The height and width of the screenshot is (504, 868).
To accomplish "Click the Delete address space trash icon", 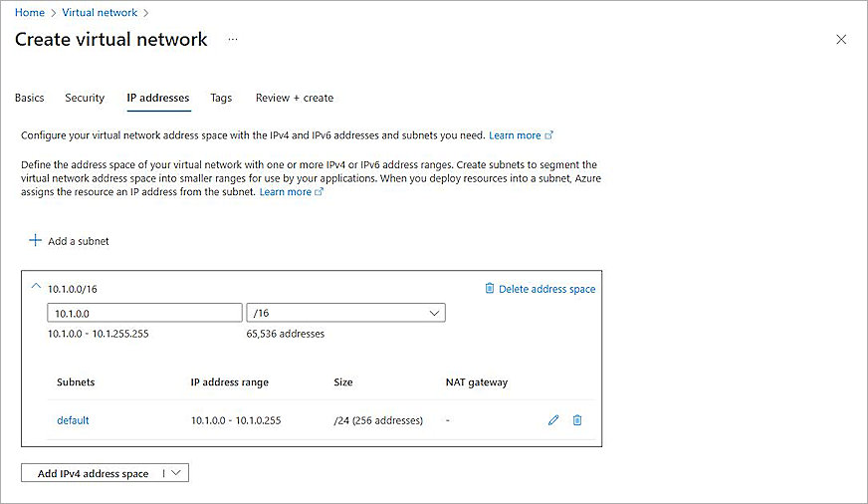I will point(489,289).
